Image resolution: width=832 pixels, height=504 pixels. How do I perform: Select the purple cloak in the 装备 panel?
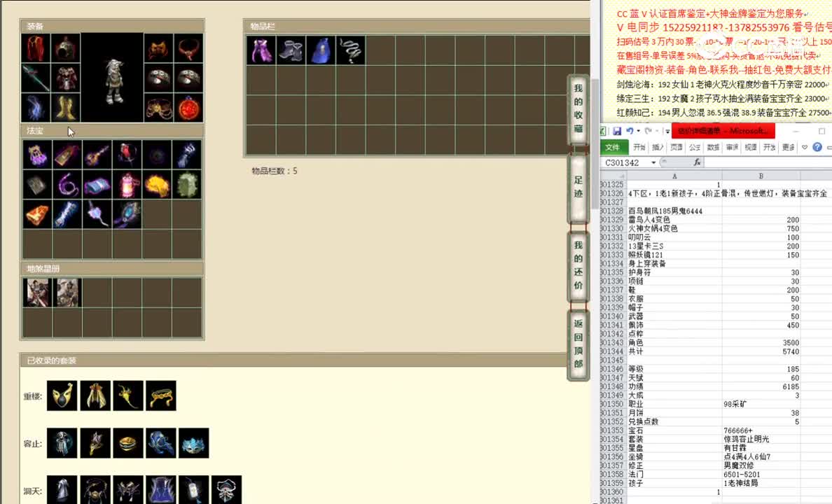[x=36, y=47]
